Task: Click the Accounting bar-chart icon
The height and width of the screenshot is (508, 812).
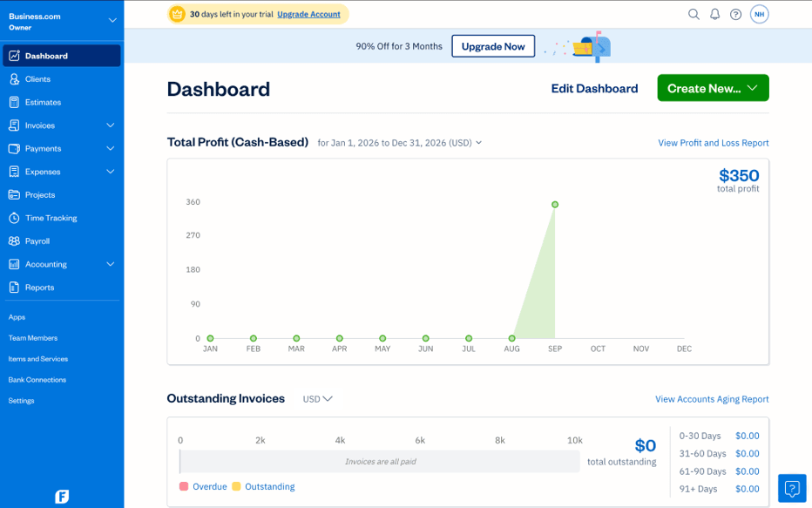Action: coord(15,264)
